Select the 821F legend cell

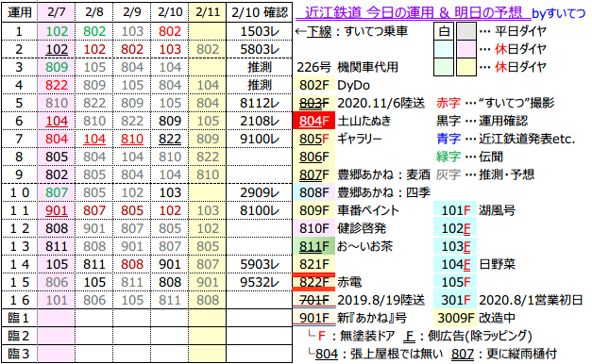coord(313,264)
